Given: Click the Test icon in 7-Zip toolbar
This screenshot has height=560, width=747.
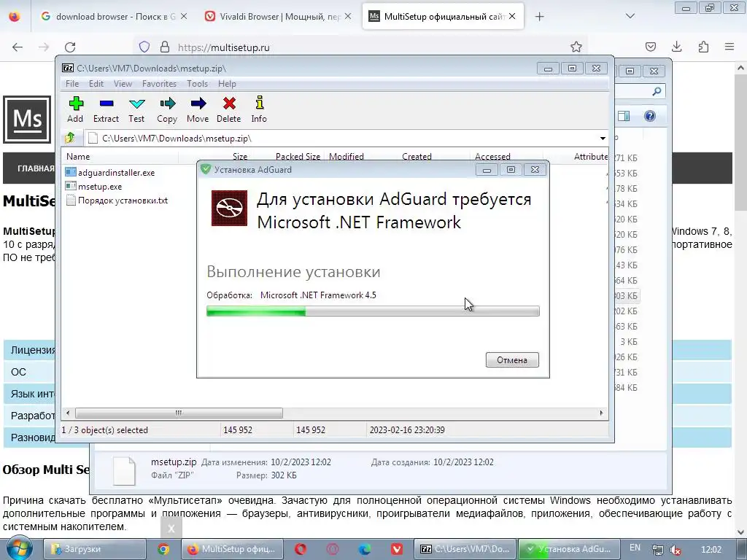Looking at the screenshot, I should coord(136,109).
